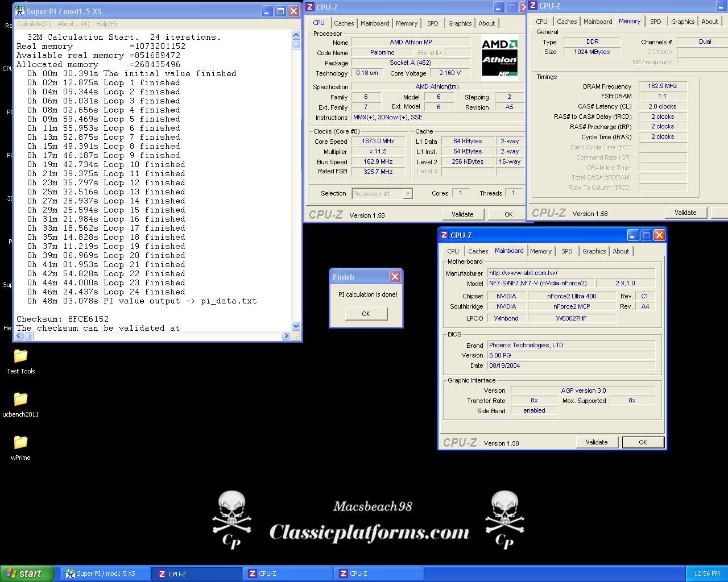This screenshot has height=582, width=728.
Task: Select CPU tab in Memory window
Action: point(541,22)
